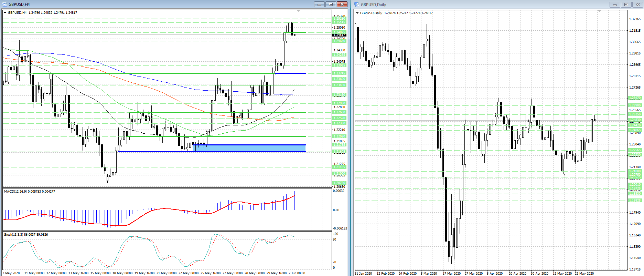Click the black current price label 1.24817
Image resolution: width=644 pixels, height=276 pixels.
point(339,35)
